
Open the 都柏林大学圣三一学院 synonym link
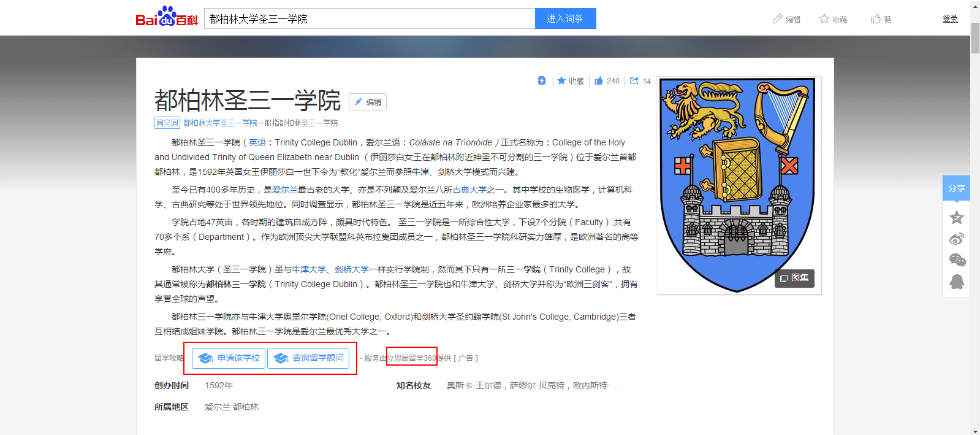click(x=221, y=123)
